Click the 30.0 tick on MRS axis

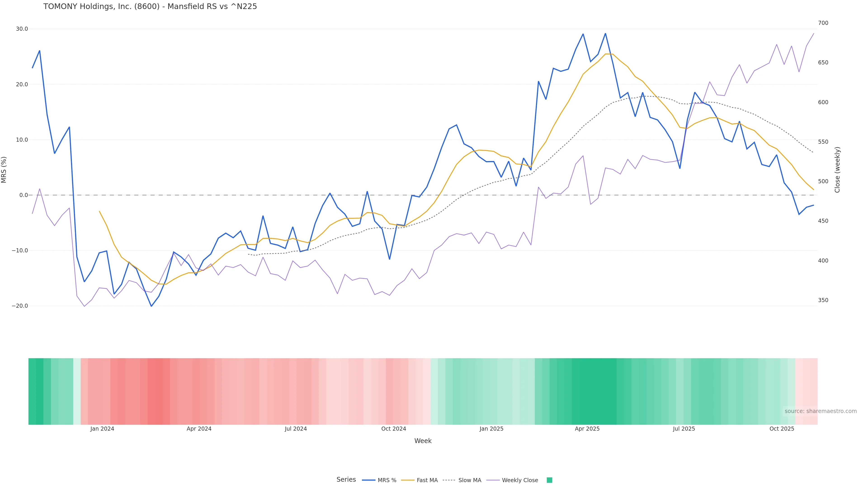click(22, 29)
